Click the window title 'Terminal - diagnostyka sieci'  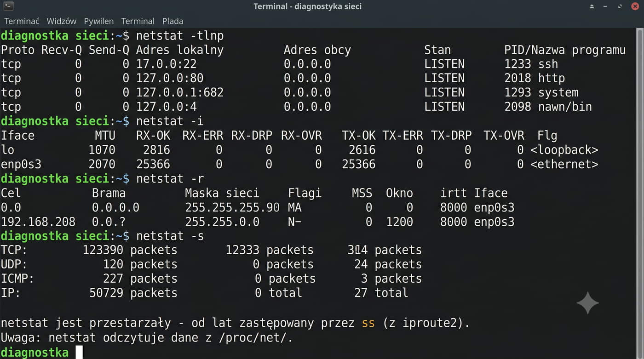(x=307, y=6)
